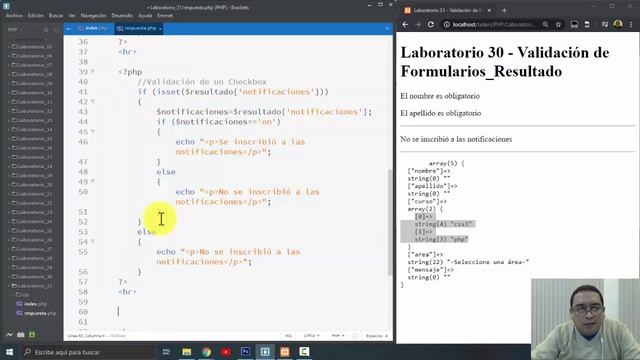Screen dimensions: 640x360
Task: Open the Emmet menu
Action: pos(165,16)
